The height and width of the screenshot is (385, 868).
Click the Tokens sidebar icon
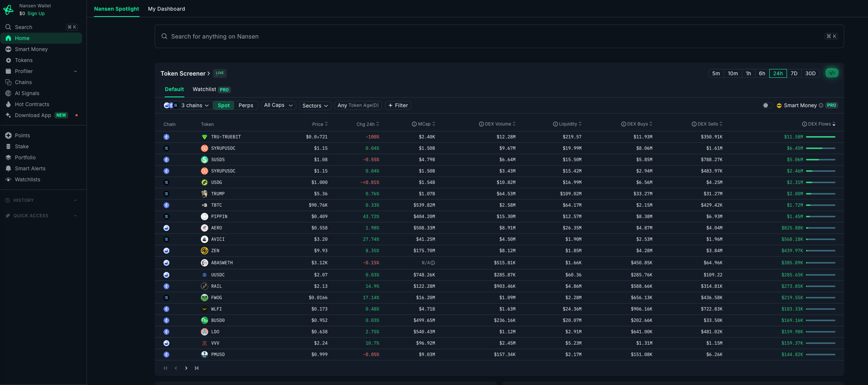[8, 60]
